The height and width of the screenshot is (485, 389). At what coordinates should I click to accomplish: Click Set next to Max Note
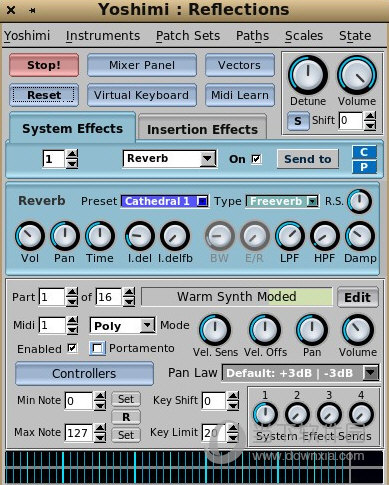[x=126, y=435]
